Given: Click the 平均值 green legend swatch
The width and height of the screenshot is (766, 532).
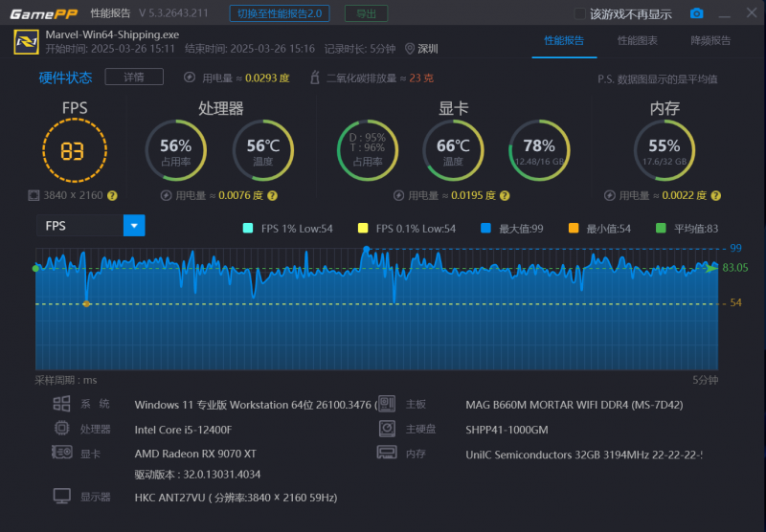Looking at the screenshot, I should [x=661, y=228].
